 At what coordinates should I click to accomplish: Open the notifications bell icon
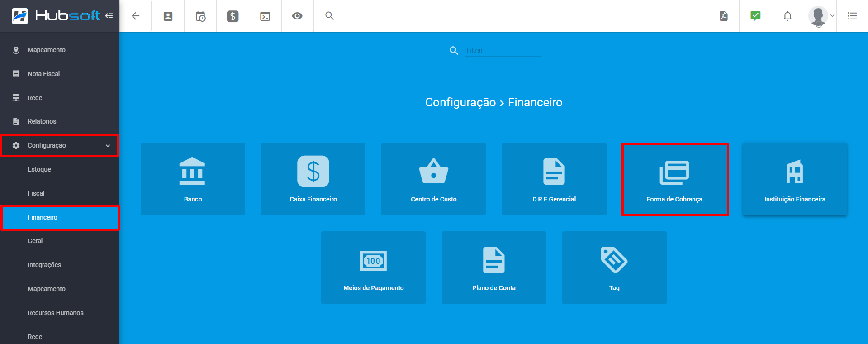pyautogui.click(x=787, y=16)
